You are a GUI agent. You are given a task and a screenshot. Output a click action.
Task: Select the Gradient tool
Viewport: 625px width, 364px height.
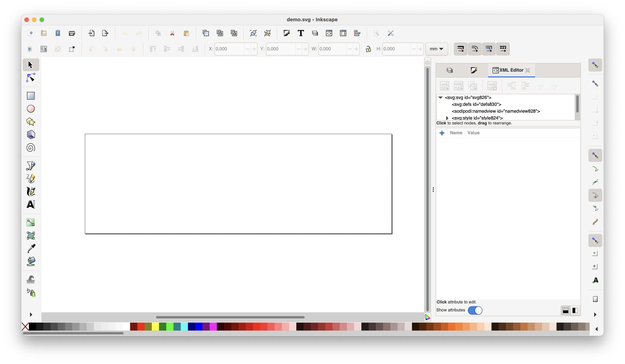coord(30,222)
